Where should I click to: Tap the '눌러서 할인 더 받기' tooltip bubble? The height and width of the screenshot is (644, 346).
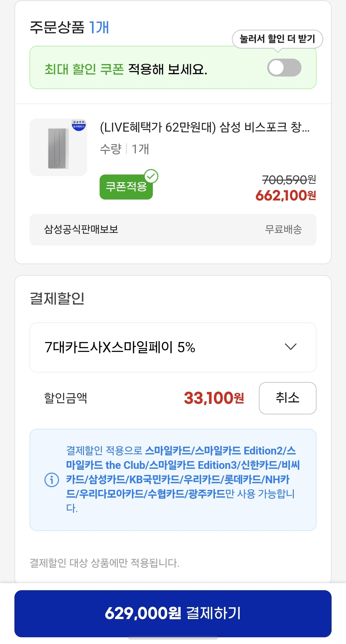tap(277, 39)
